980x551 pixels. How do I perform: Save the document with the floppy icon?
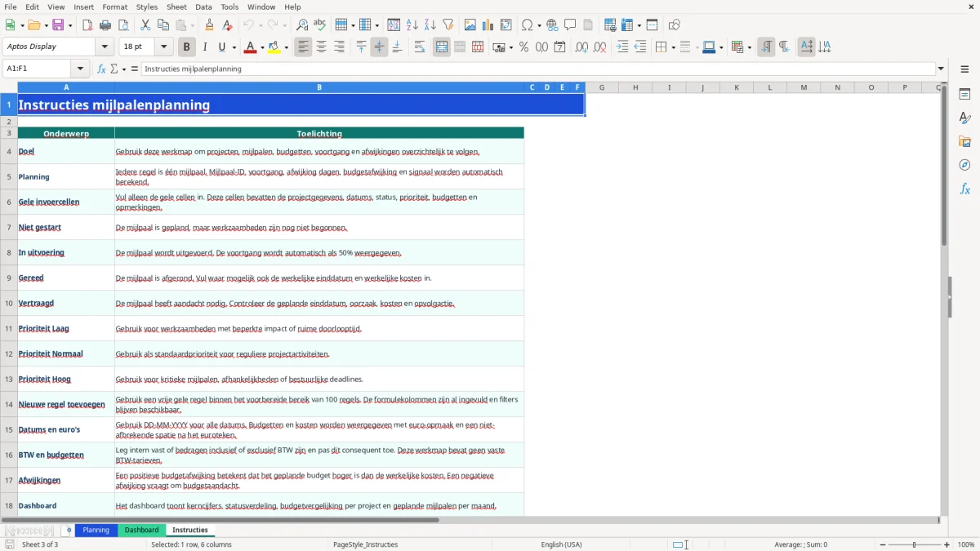coord(58,25)
